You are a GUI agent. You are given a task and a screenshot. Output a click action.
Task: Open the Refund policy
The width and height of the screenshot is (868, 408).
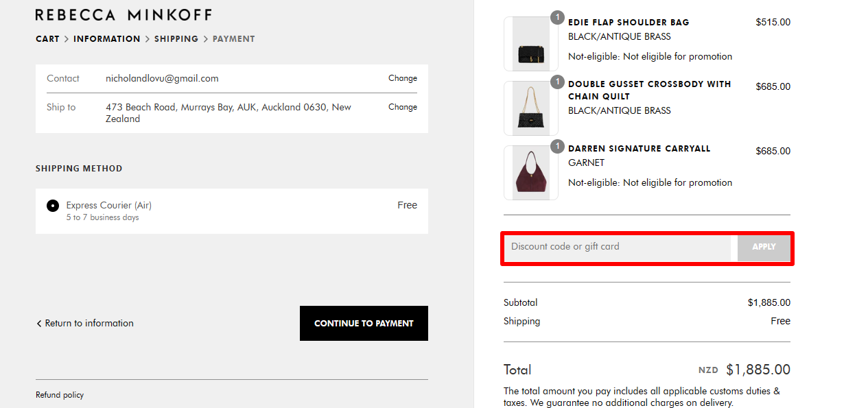(x=59, y=395)
